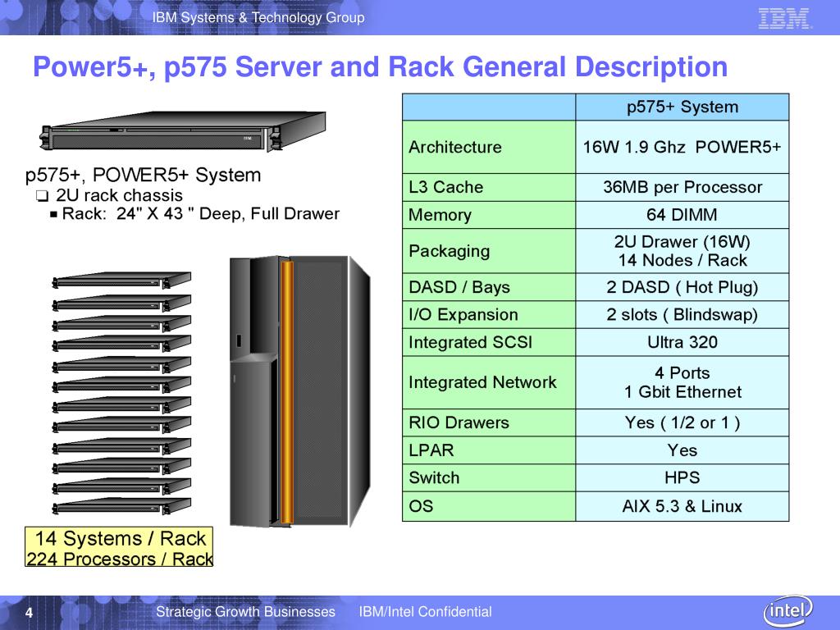The image size is (840, 630).
Task: Click the '4 Ports' text
Action: (682, 373)
